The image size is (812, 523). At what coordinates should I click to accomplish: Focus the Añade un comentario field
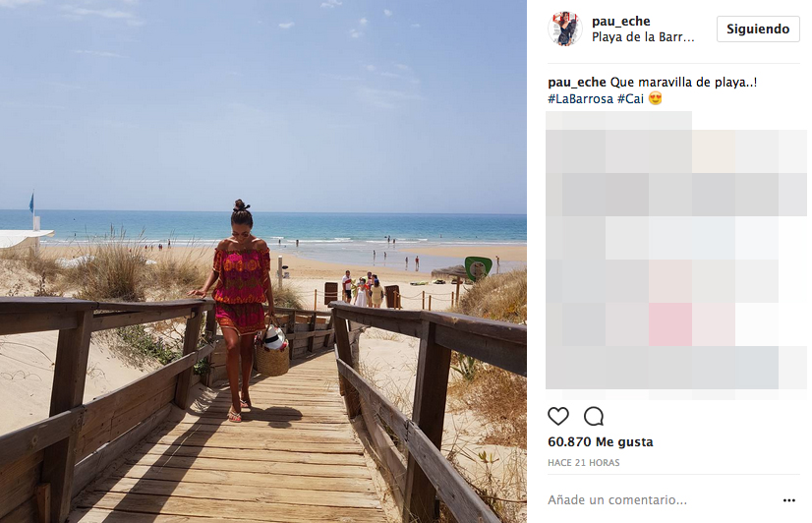[663, 499]
